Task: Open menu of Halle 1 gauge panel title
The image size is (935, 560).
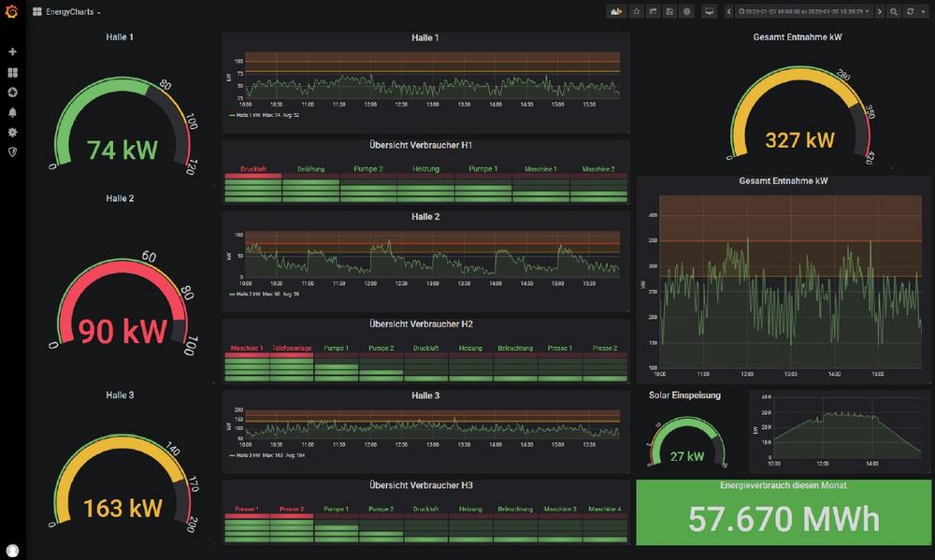Action: [120, 37]
